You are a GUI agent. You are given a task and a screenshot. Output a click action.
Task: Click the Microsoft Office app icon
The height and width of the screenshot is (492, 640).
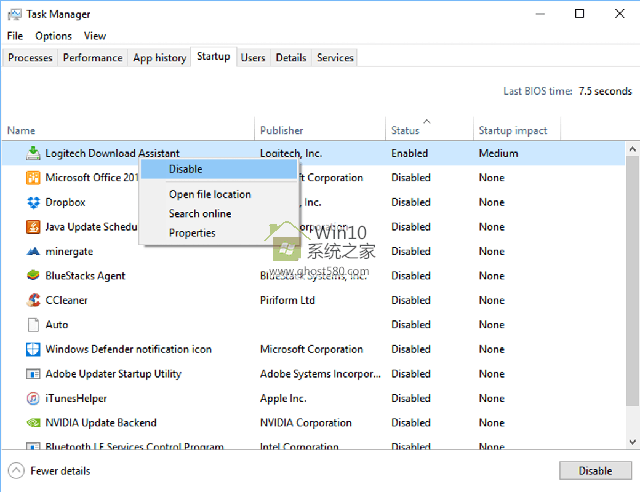coord(33,178)
